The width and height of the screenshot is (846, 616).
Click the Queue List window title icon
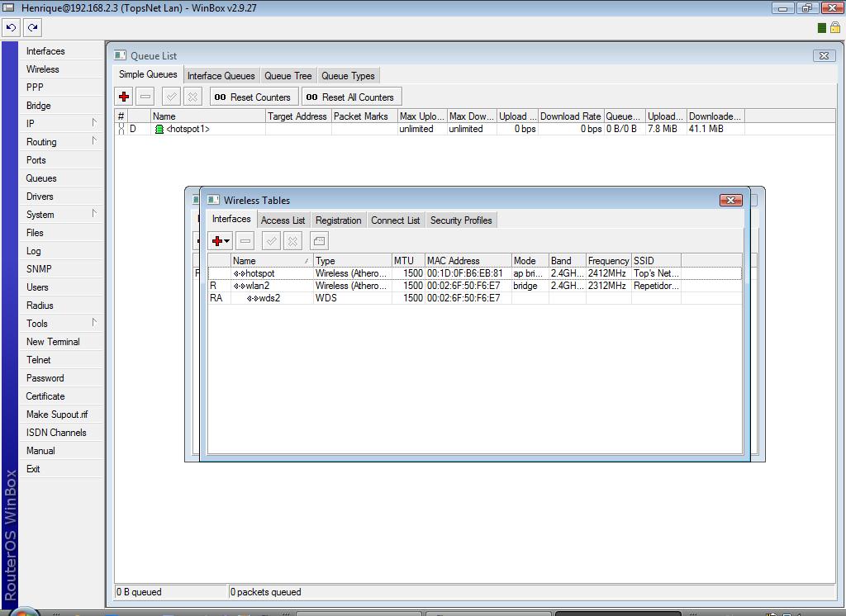click(x=121, y=55)
